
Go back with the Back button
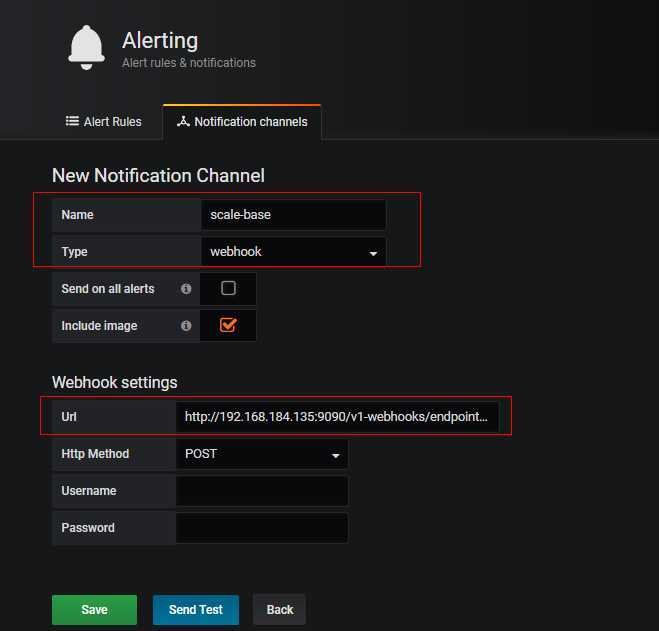coord(279,610)
